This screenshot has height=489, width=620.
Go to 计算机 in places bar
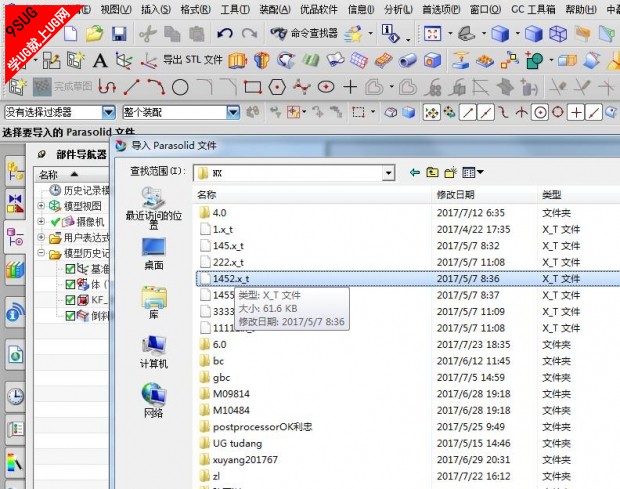[x=153, y=352]
